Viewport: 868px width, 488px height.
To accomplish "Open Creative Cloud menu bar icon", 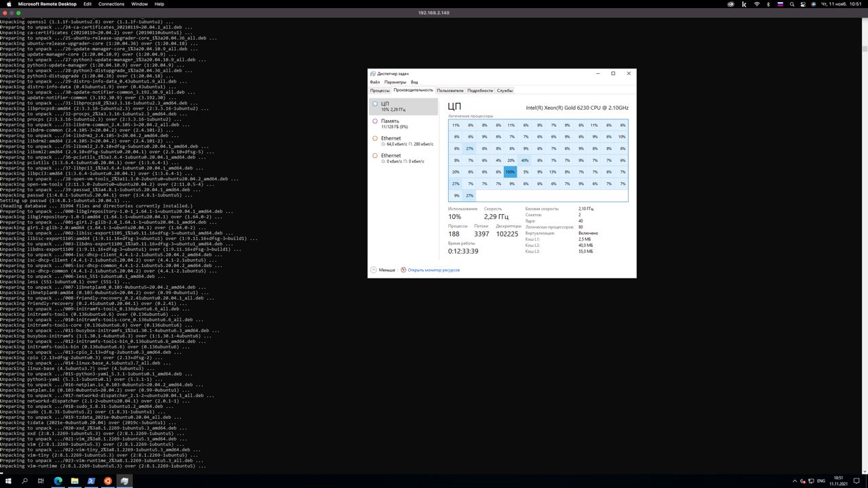I will click(x=730, y=4).
